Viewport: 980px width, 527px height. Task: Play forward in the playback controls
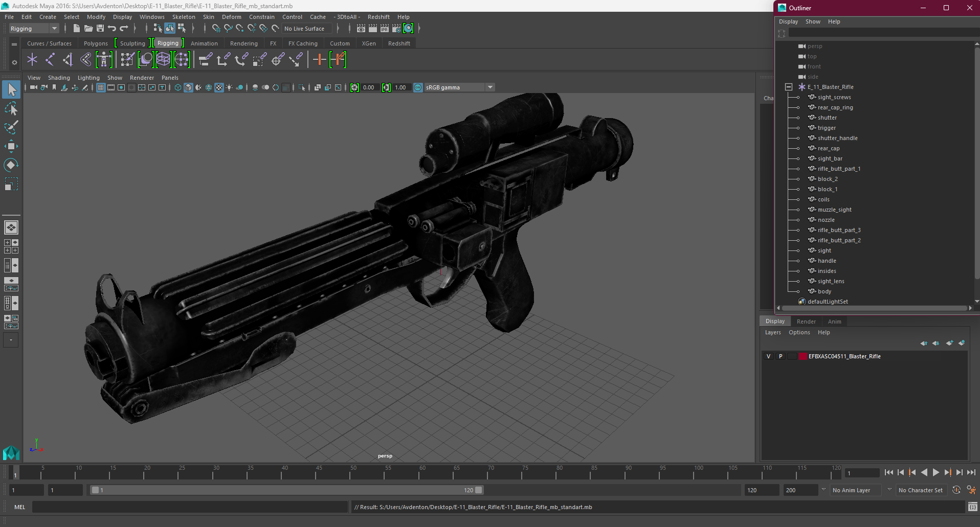coord(936,473)
